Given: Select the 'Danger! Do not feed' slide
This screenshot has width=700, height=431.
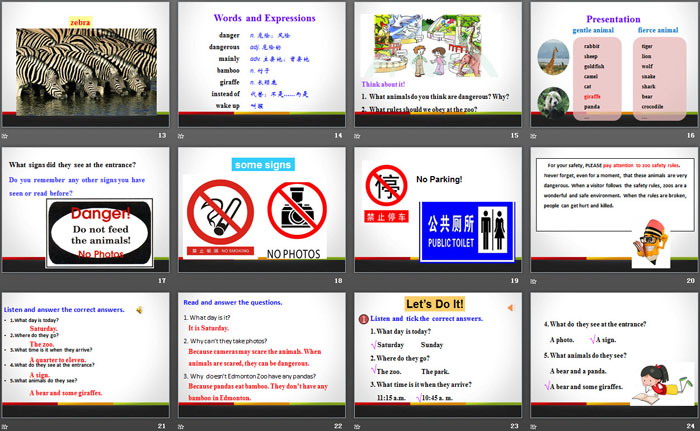Looking at the screenshot, I should (86, 210).
